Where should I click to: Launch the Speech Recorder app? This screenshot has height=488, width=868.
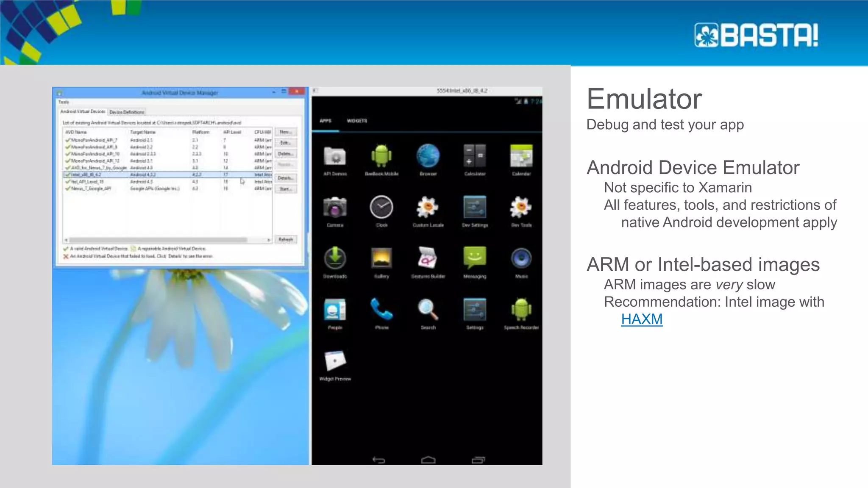521,314
